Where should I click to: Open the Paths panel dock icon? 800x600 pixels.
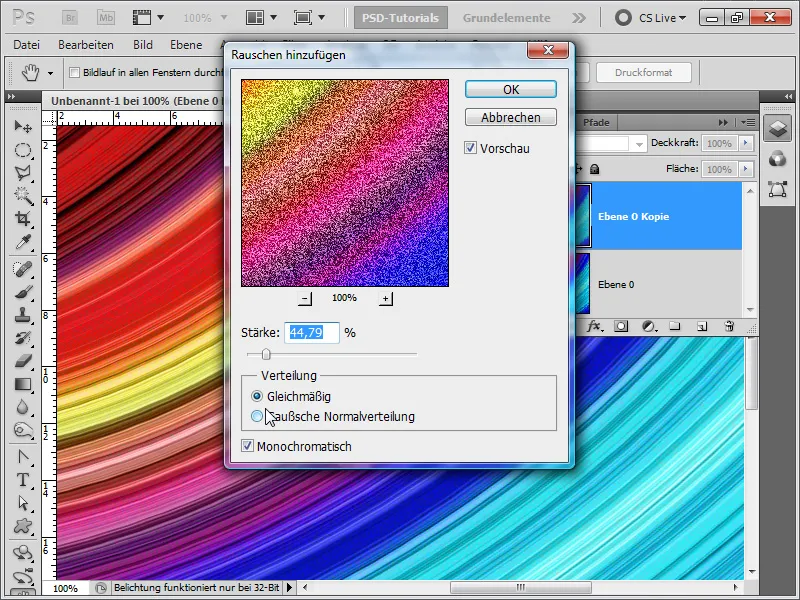(x=778, y=189)
